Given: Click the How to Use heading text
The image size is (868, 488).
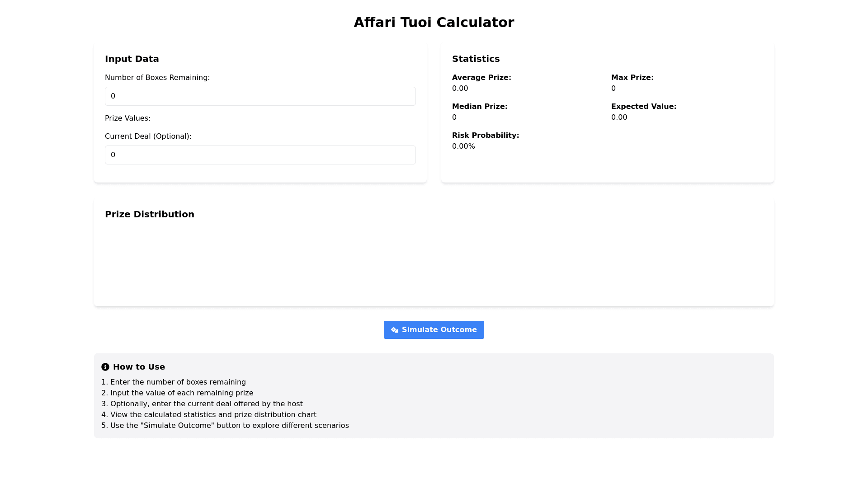Looking at the screenshot, I should pyautogui.click(x=139, y=367).
